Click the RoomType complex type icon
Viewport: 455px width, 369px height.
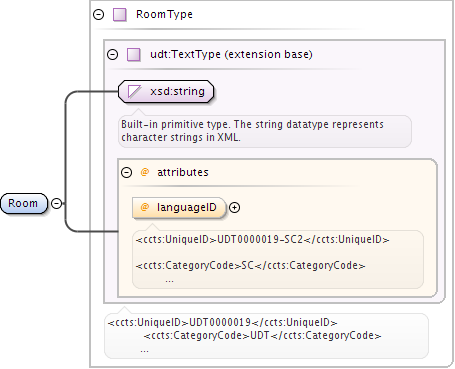[x=119, y=15]
